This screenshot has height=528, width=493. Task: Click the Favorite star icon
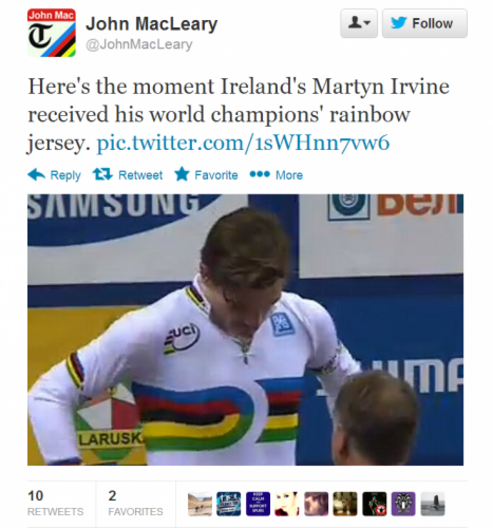tap(182, 174)
